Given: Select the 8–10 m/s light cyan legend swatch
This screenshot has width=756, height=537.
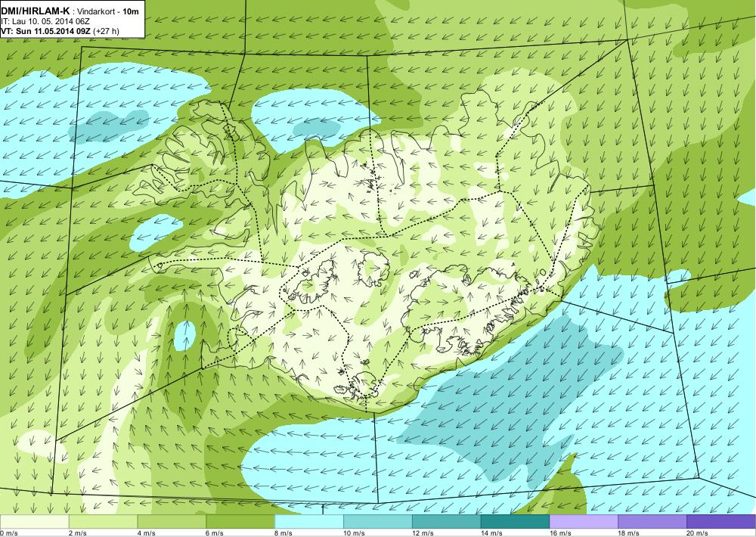Looking at the screenshot, I should click(309, 522).
